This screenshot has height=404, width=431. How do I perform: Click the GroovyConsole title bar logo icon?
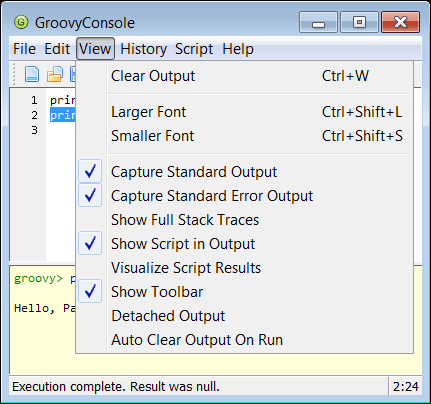[x=21, y=23]
